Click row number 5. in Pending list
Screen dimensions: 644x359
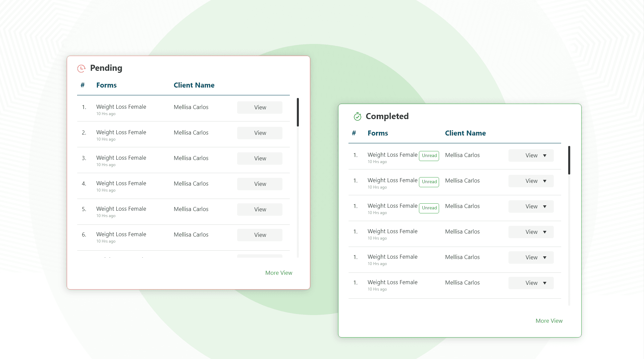coord(84,209)
